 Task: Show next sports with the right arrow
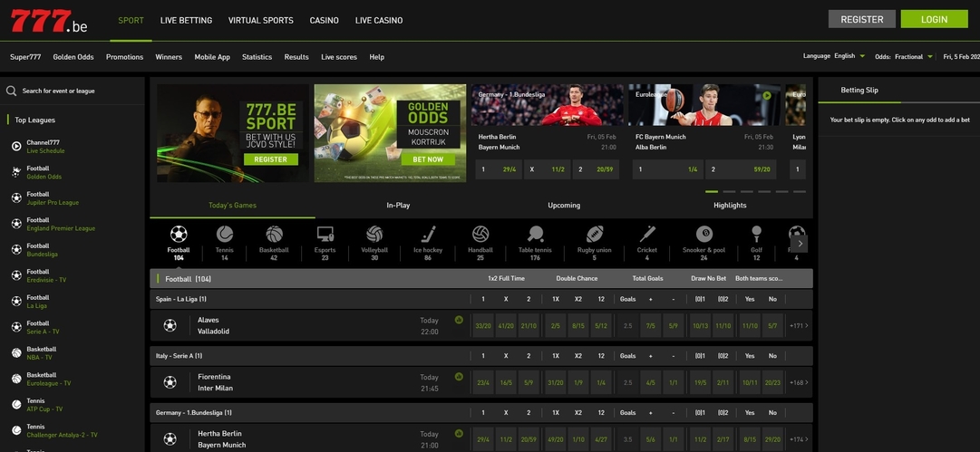pyautogui.click(x=799, y=244)
